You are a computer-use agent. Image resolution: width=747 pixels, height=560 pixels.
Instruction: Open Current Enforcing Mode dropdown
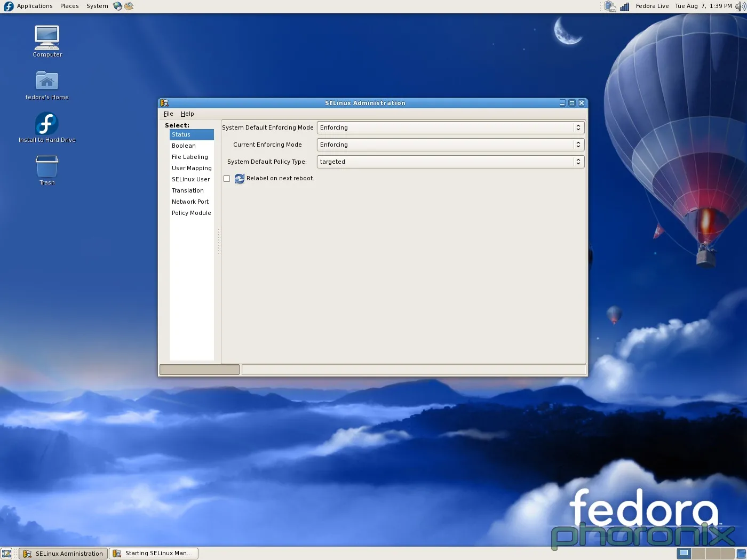(450, 145)
